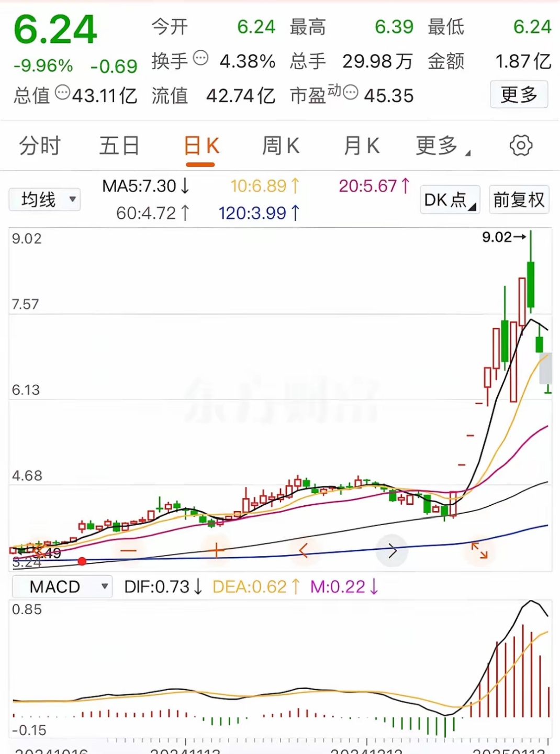Open the MACD indicator dropdown

coord(61,586)
